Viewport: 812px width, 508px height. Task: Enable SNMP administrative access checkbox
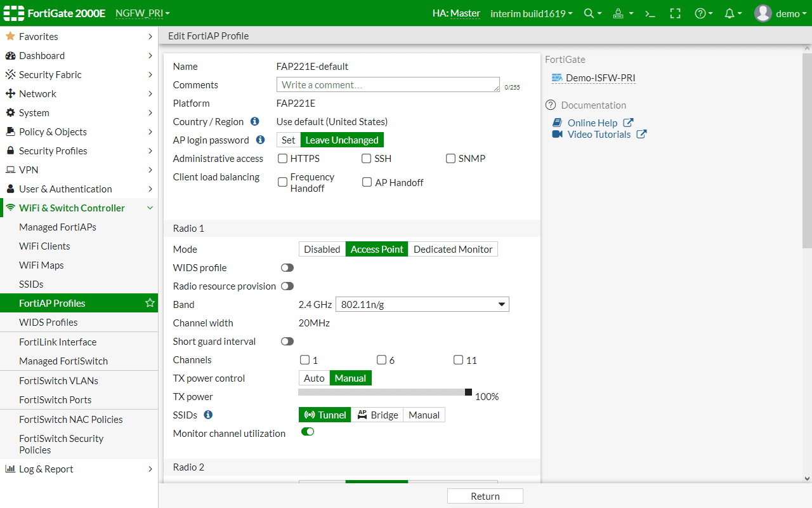coord(450,158)
